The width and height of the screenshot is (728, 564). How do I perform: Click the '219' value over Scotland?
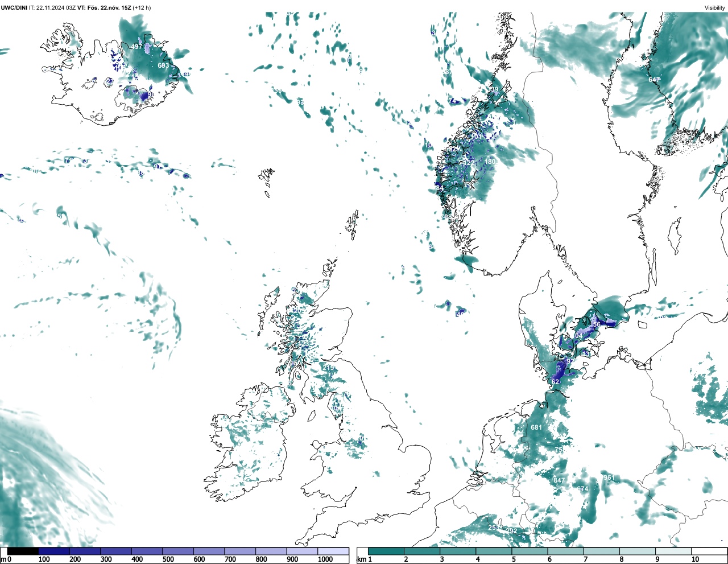(x=329, y=369)
